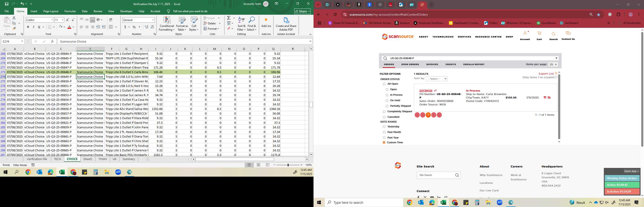This screenshot has width=644, height=207.
Task: Toggle Bold formatting in Excel ribbon
Action: click(28, 27)
